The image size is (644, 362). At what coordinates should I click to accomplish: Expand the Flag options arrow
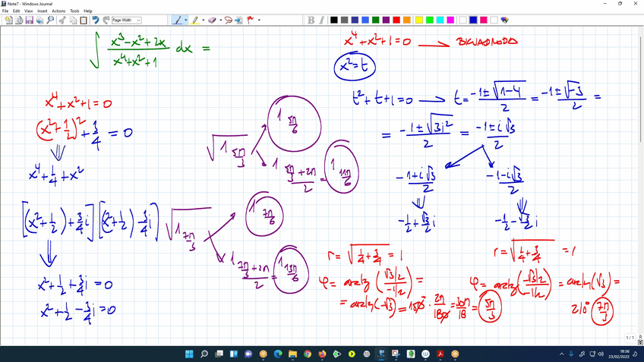[x=259, y=20]
